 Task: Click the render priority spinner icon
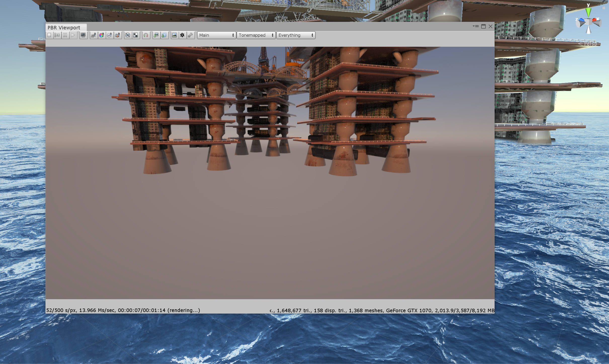pyautogui.click(x=146, y=35)
